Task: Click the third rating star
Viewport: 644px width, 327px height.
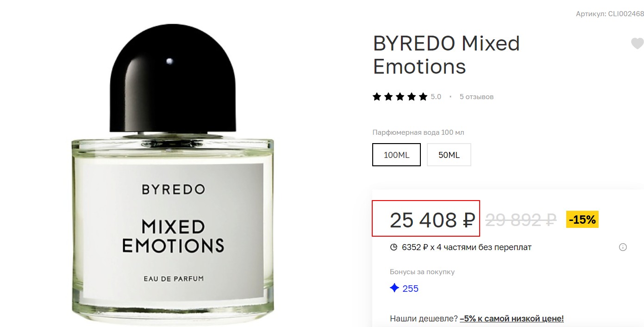Action: (400, 97)
